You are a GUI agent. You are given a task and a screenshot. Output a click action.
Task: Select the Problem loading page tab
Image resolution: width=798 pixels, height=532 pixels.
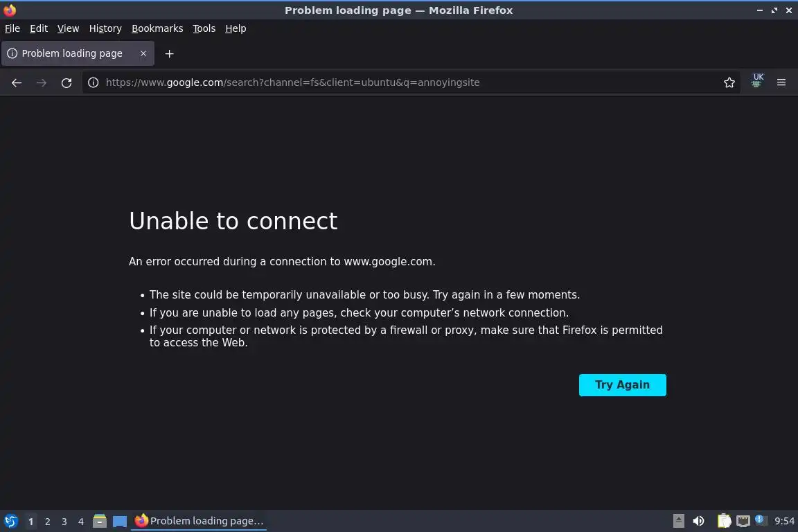click(78, 53)
